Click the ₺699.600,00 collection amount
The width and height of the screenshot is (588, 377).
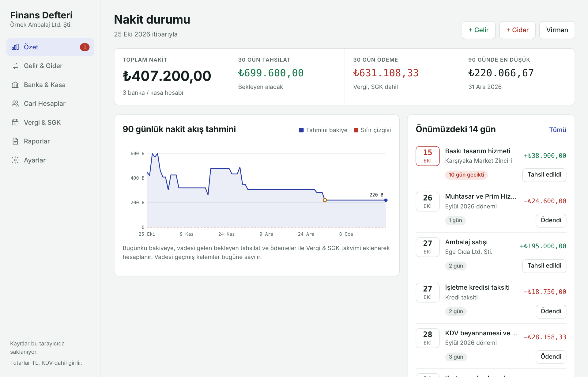pos(271,73)
